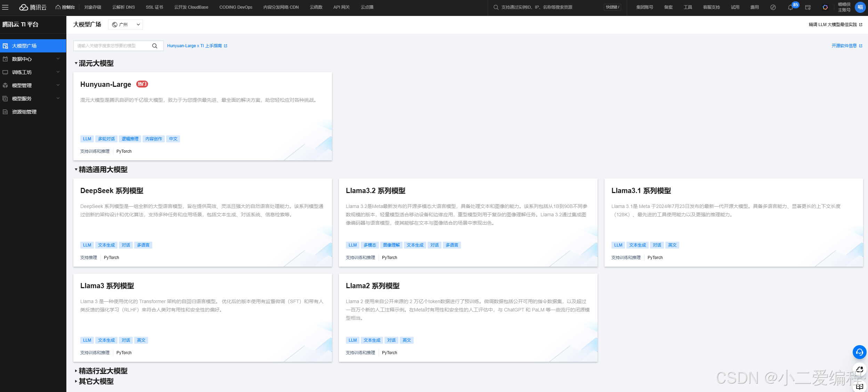Expand the 精选行业大模型 section
Image resolution: width=868 pixels, height=392 pixels.
pos(103,371)
